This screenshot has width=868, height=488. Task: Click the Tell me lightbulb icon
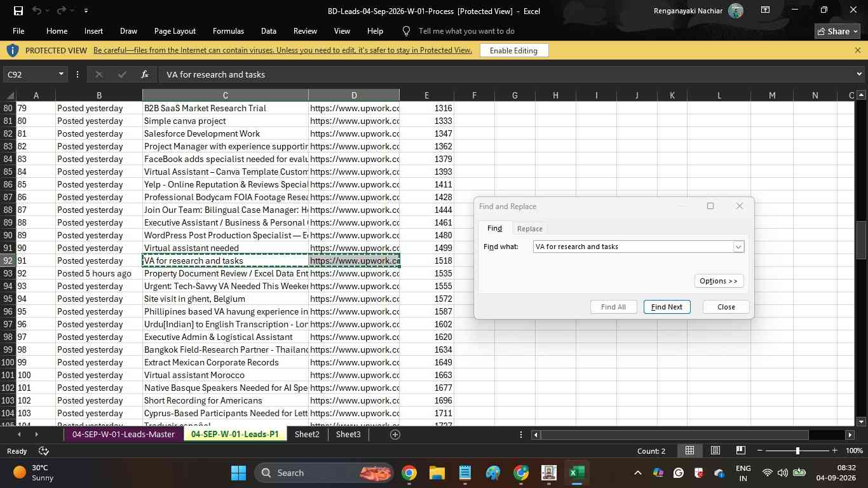point(407,31)
